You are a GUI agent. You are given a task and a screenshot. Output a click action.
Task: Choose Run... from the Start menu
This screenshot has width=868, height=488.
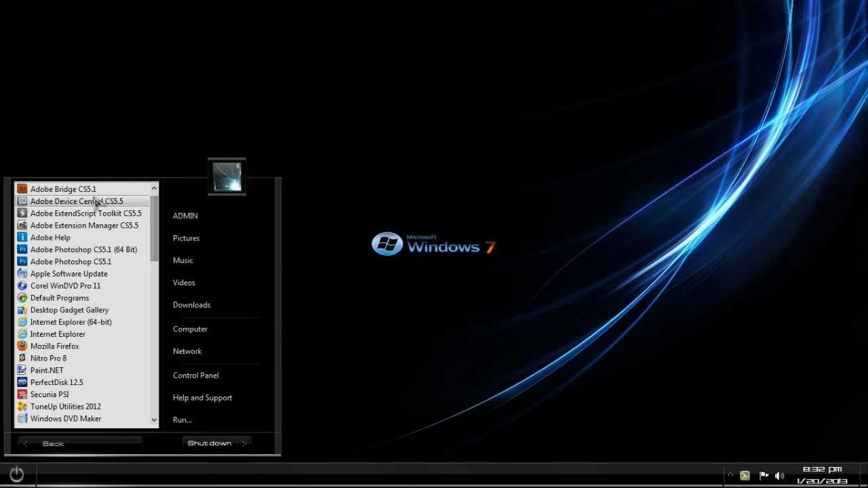(182, 420)
